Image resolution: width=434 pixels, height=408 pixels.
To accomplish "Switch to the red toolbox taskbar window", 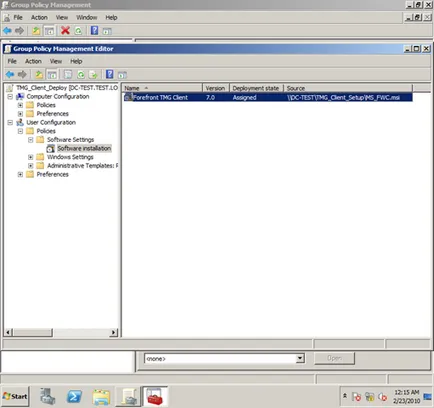I will click(x=155, y=397).
